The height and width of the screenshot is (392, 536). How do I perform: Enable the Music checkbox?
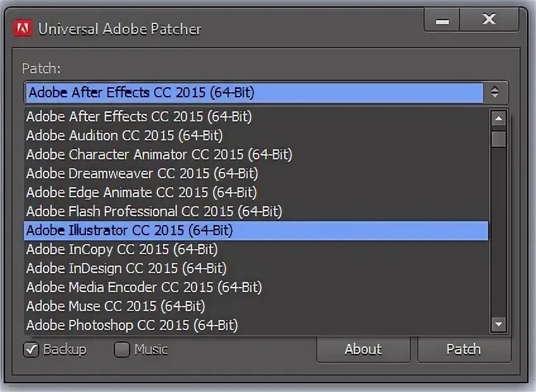point(122,350)
